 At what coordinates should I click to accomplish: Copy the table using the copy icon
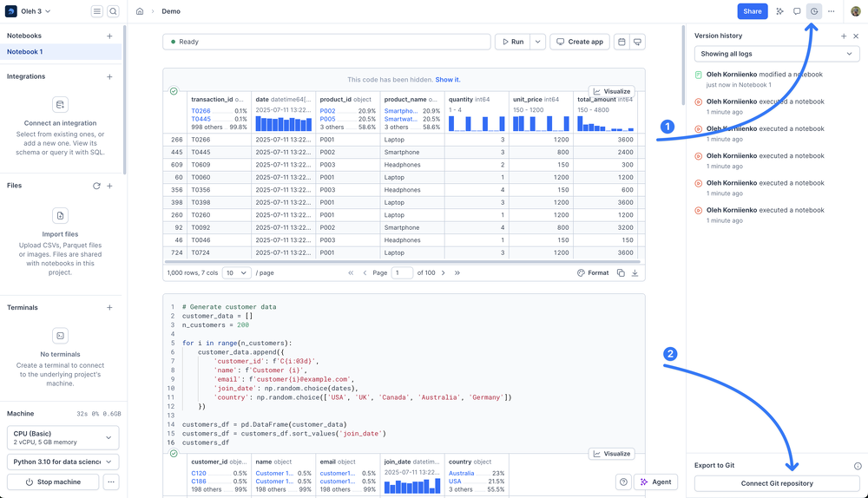pos(621,272)
